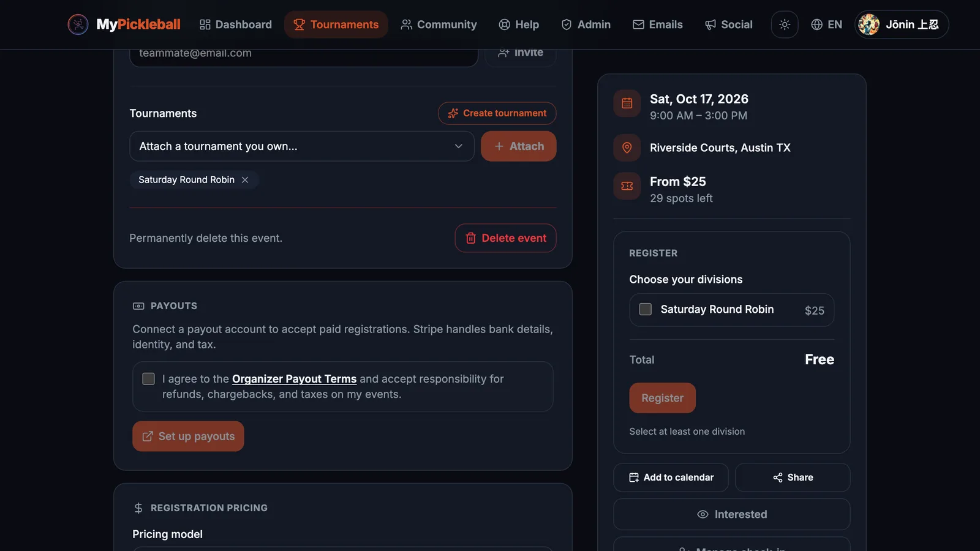This screenshot has height=551, width=980.
Task: Open the EN language selector
Action: pyautogui.click(x=826, y=24)
